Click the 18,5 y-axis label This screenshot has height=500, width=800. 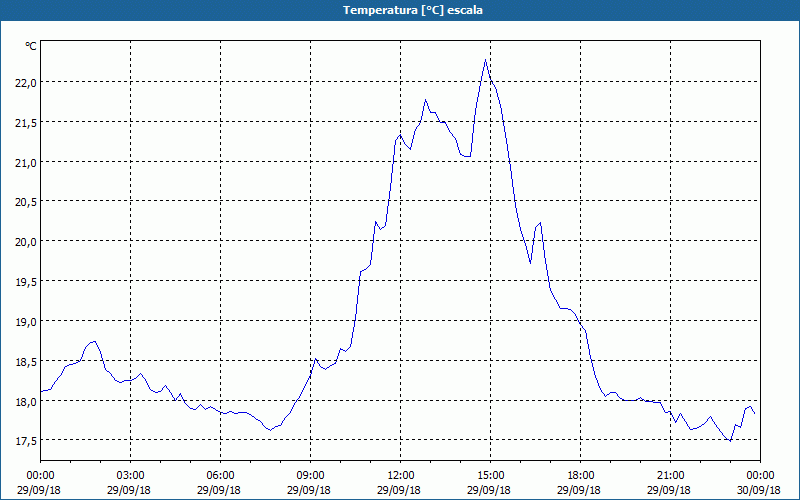click(26, 362)
